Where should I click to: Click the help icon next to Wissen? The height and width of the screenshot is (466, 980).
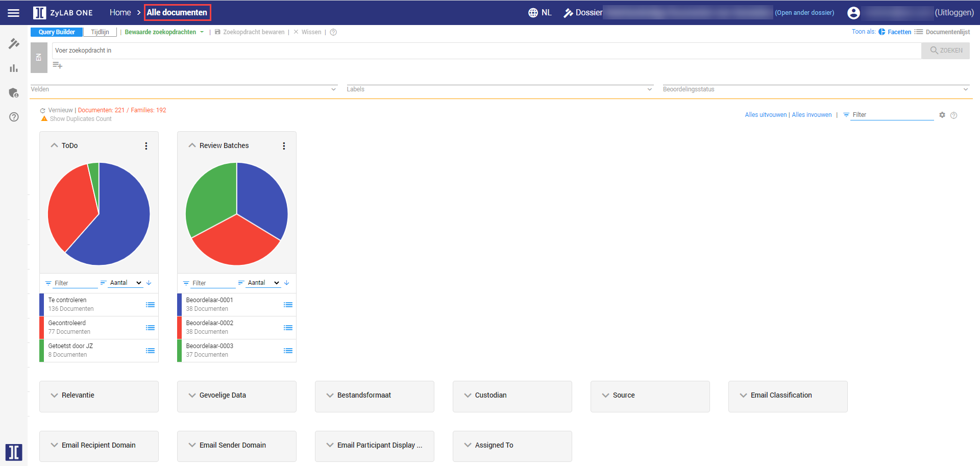pos(333,32)
